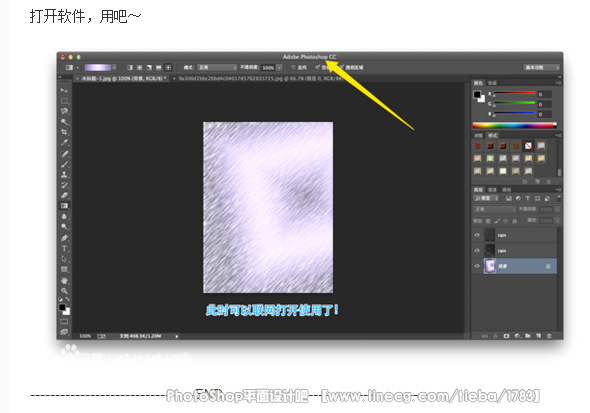Image resolution: width=590 pixels, height=413 pixels.
Task: Delete layer with Layers panel trash icon
Action: point(549,336)
